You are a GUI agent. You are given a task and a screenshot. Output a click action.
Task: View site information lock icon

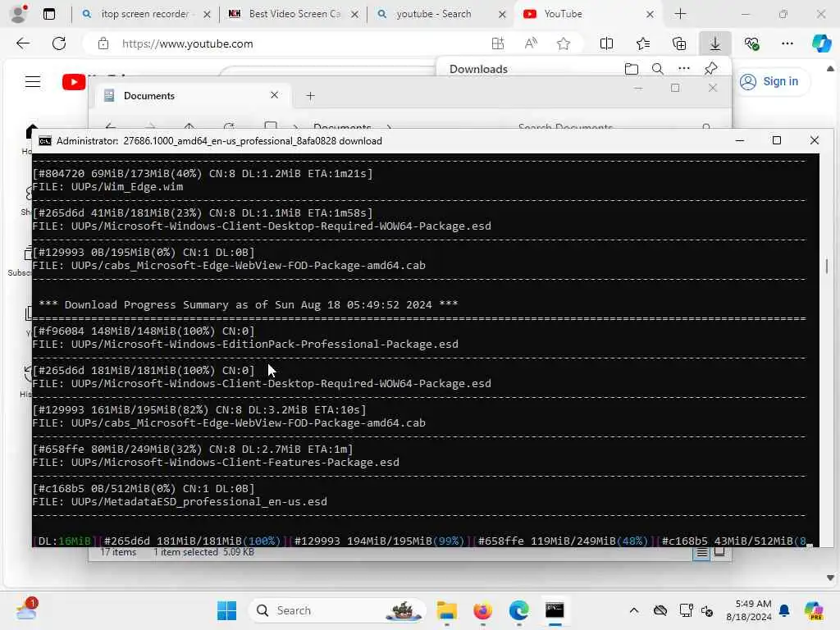pos(103,44)
